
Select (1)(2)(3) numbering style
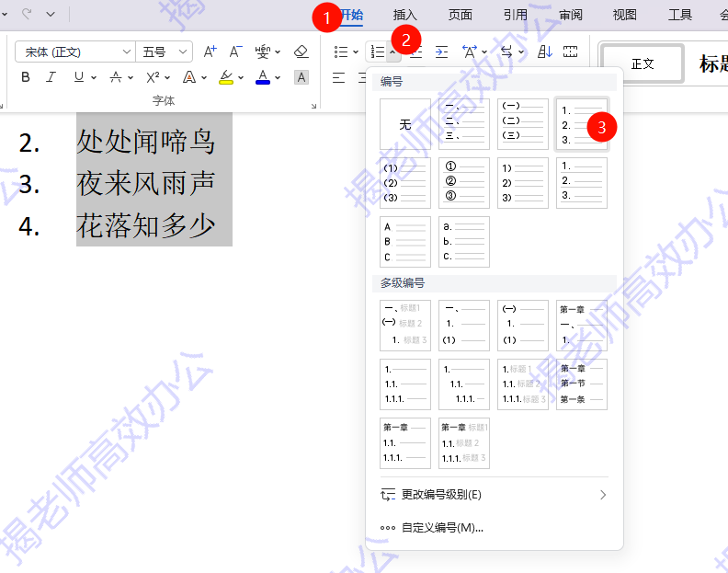point(405,183)
